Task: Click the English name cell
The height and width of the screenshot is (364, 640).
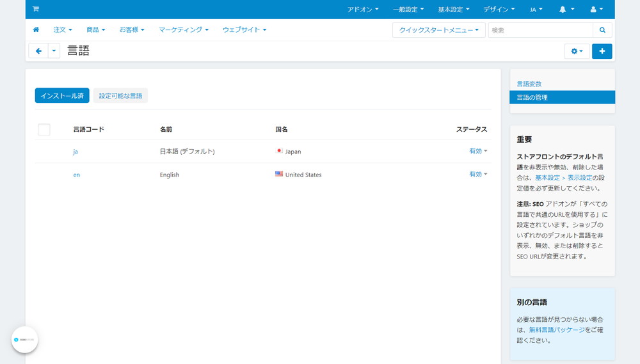Action: [170, 175]
